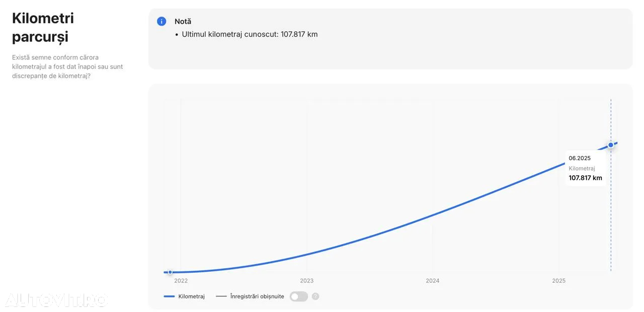Screen dimensions: 644x312
Task: Click the Autovit.ro watermark logo
Action: 55,300
